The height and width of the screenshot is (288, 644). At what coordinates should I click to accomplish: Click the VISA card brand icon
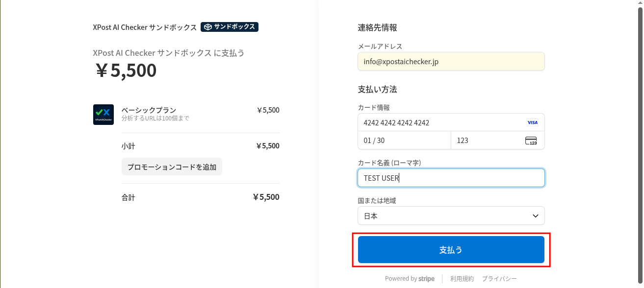click(x=532, y=122)
